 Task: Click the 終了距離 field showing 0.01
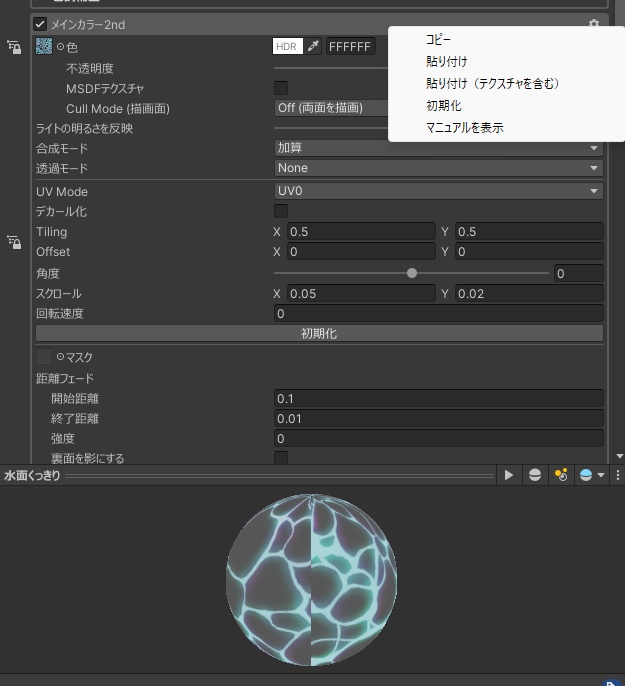(439, 418)
